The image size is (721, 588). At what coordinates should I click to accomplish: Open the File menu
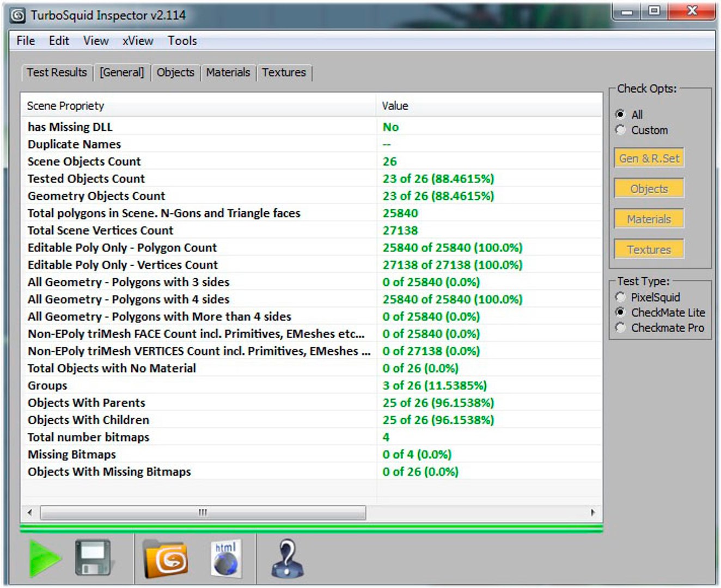[26, 41]
